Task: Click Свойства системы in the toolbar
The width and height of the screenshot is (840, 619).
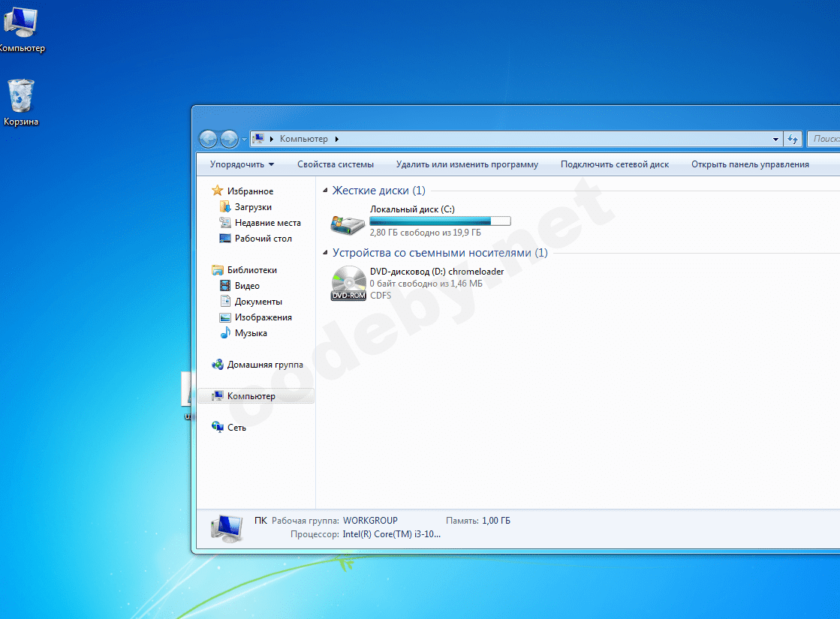Action: point(335,164)
